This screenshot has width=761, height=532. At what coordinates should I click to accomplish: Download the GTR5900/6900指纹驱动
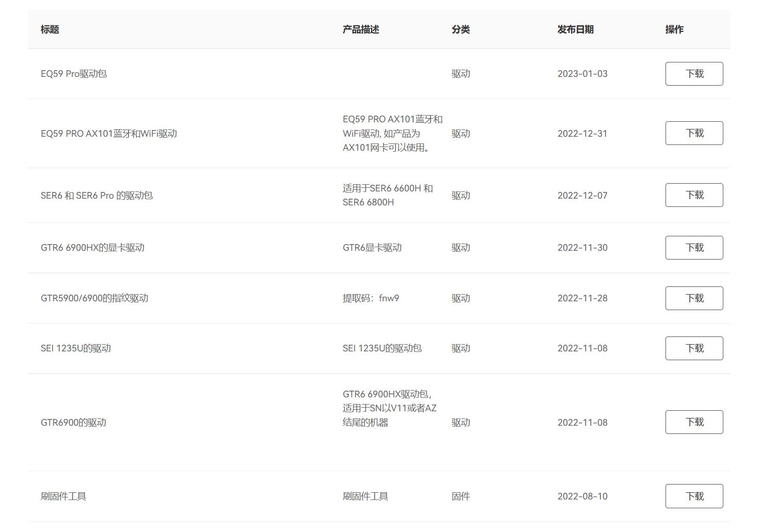(694, 298)
